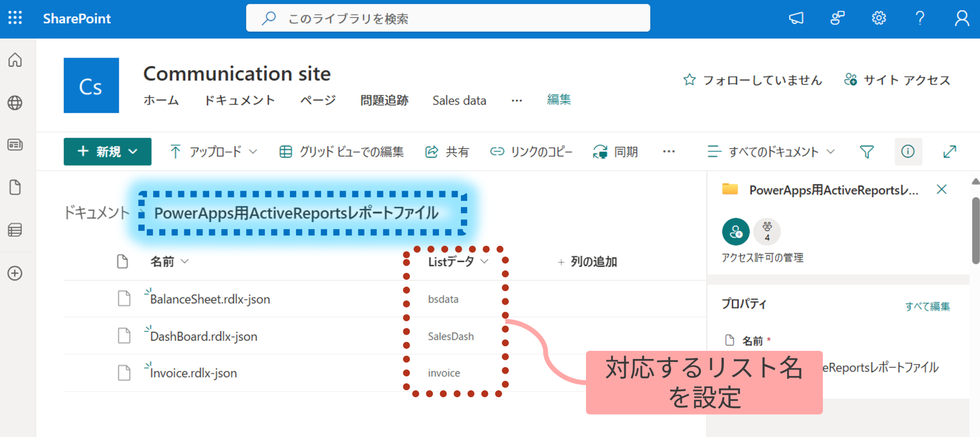Open the people sharing icon in header
Viewport: 980px width, 437px height.
838,18
